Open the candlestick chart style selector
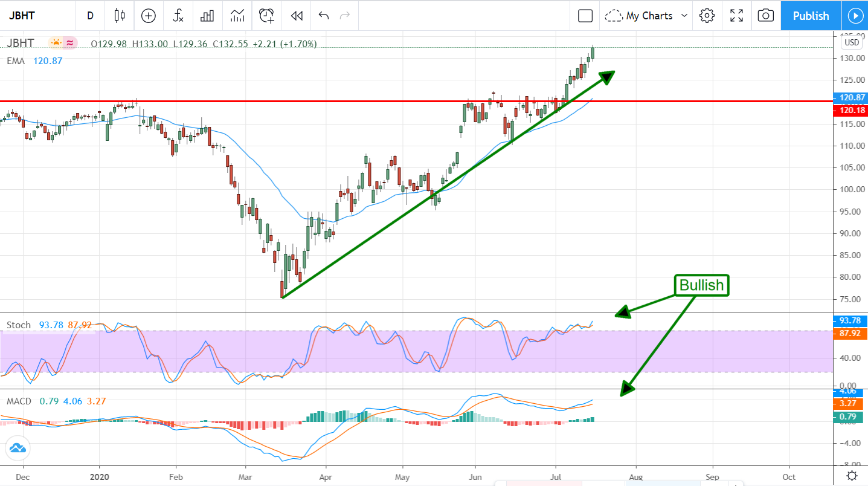The image size is (868, 486). tap(120, 16)
